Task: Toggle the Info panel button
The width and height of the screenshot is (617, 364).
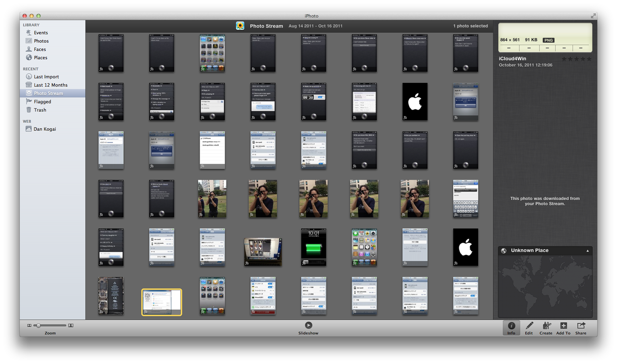Action: 511,328
